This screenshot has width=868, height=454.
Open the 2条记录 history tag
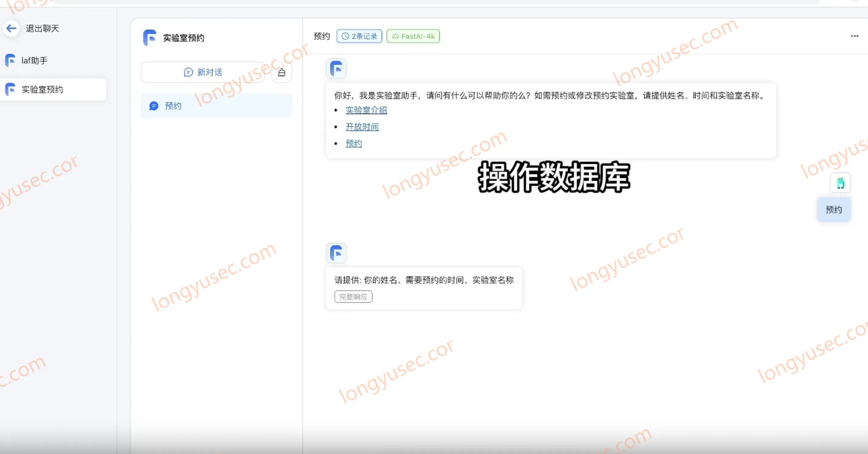pos(359,36)
